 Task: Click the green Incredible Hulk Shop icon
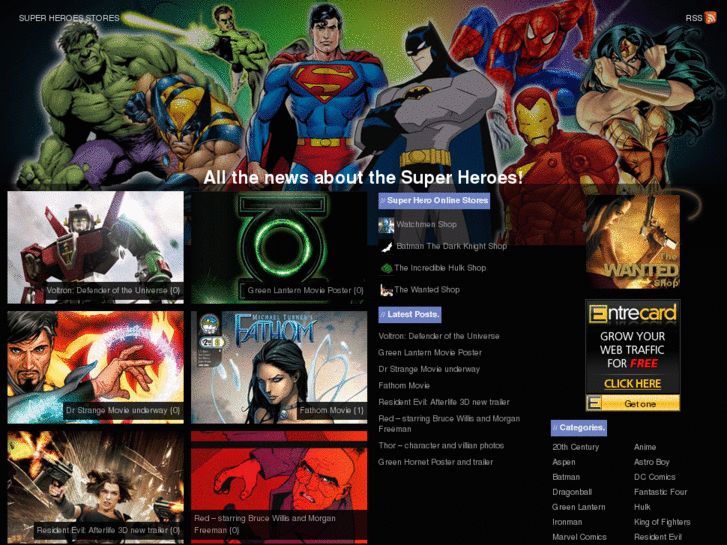point(386,268)
